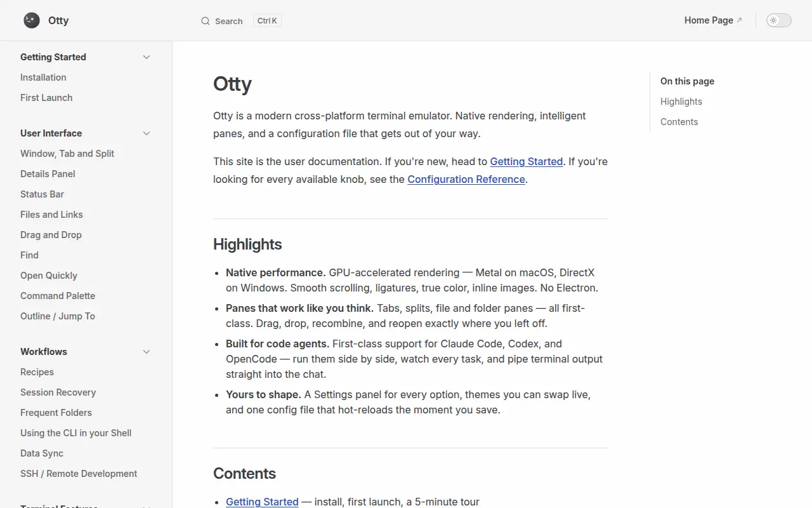Open the Recipes page

click(x=37, y=372)
